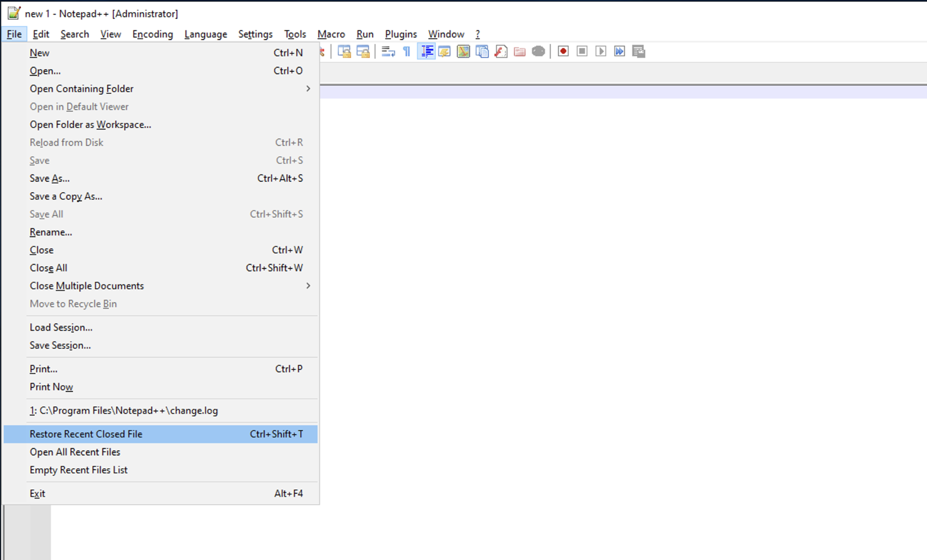Open the Plugins menu
This screenshot has width=927, height=560.
400,34
